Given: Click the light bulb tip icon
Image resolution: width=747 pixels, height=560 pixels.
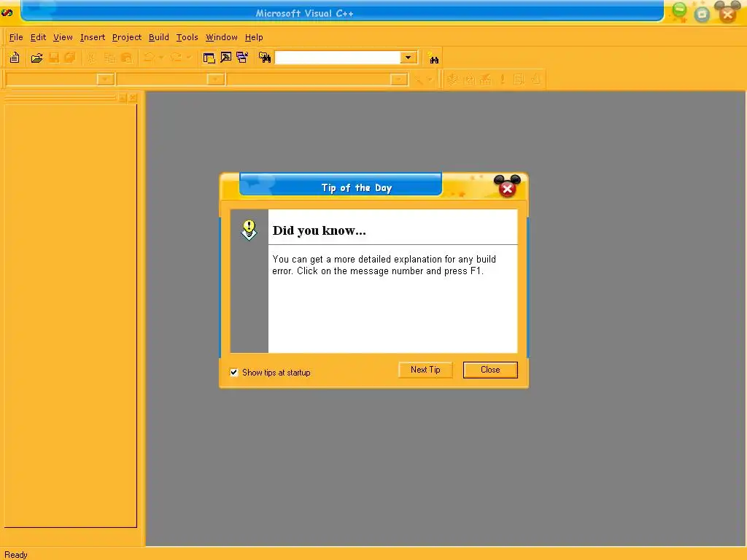Looking at the screenshot, I should click(x=249, y=230).
